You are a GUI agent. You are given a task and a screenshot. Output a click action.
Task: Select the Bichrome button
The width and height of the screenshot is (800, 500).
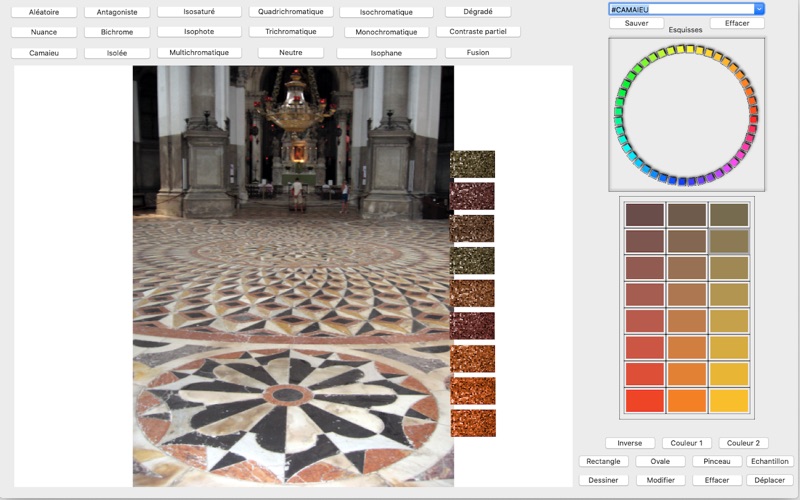tap(117, 32)
